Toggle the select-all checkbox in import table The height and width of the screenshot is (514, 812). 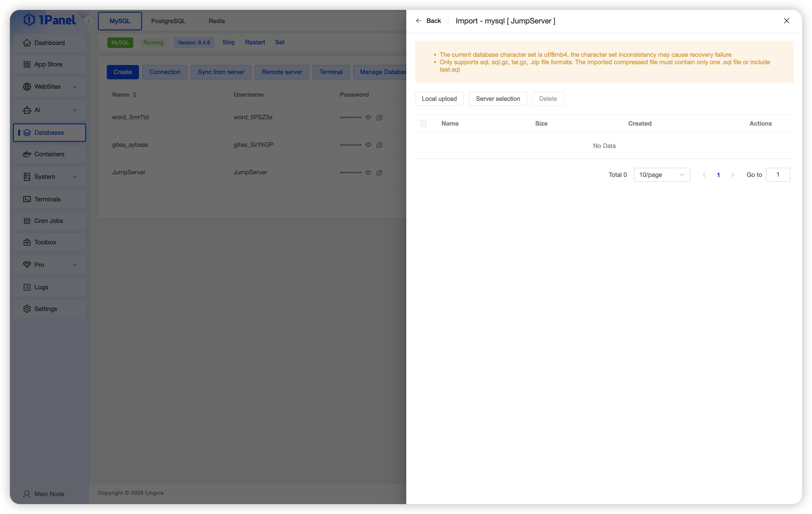click(x=423, y=123)
